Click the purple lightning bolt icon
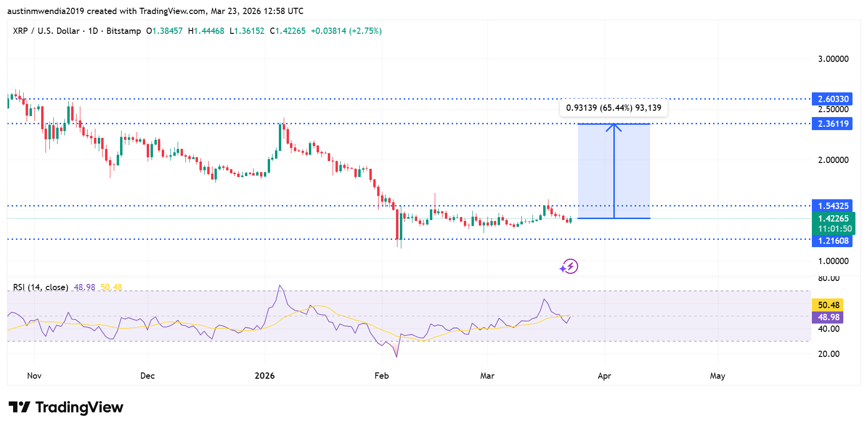868x429 pixels. (569, 266)
